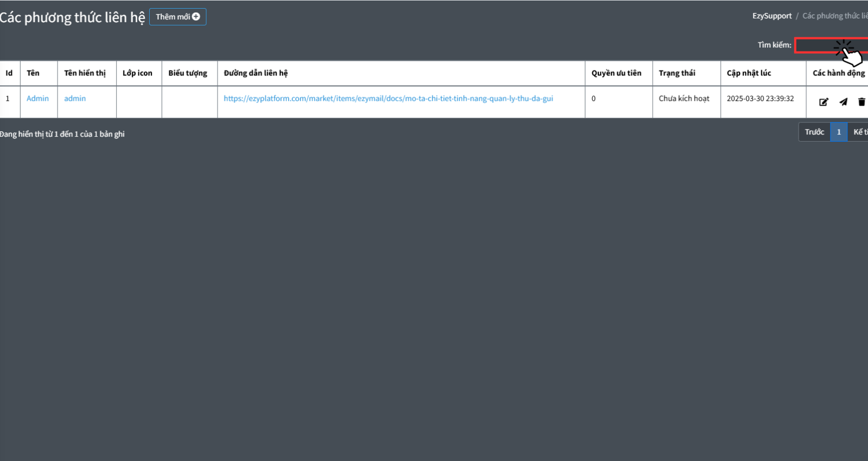Open the ezyplatform.com contact URL link
Screen dimensions: 868x461
click(x=388, y=98)
